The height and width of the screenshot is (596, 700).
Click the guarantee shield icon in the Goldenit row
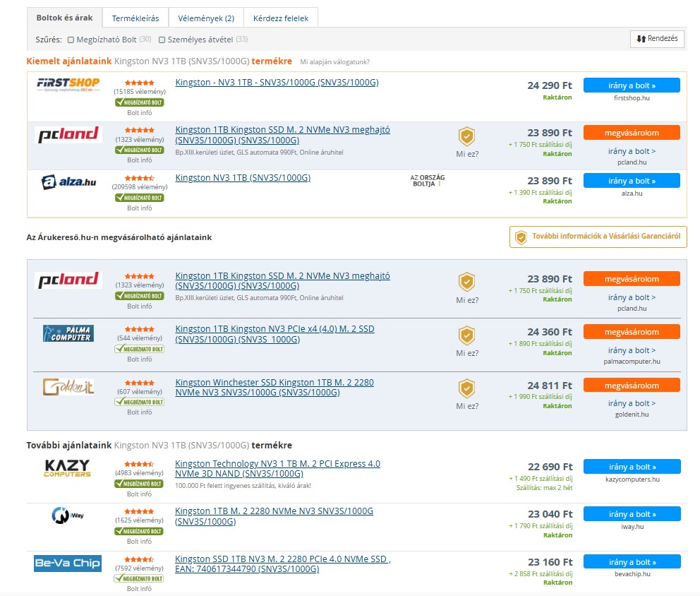tap(466, 388)
